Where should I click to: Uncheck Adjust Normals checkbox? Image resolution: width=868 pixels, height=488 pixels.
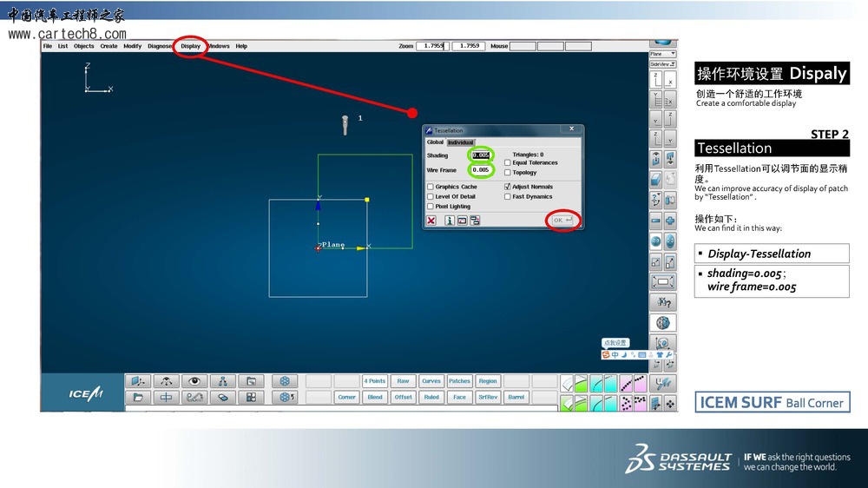pyautogui.click(x=508, y=187)
